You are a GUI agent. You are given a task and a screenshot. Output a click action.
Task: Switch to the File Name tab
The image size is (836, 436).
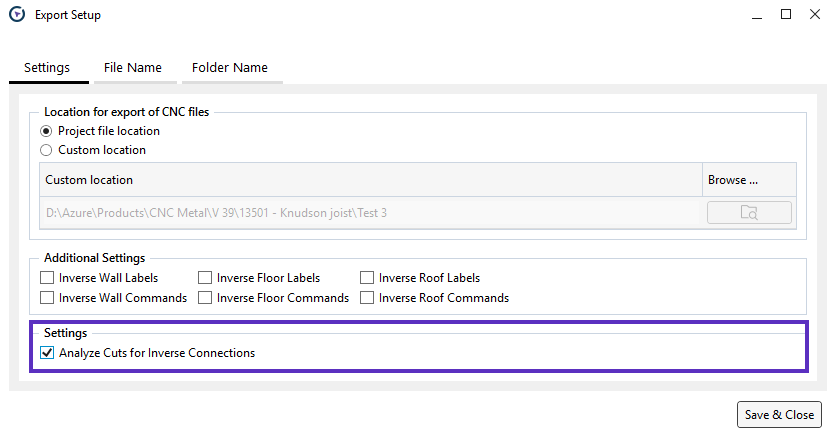132,68
